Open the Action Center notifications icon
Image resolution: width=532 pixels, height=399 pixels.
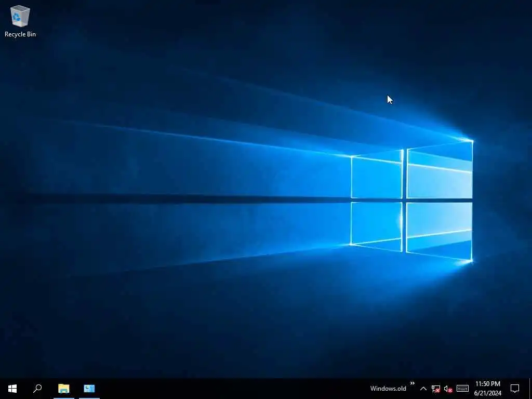tap(515, 389)
